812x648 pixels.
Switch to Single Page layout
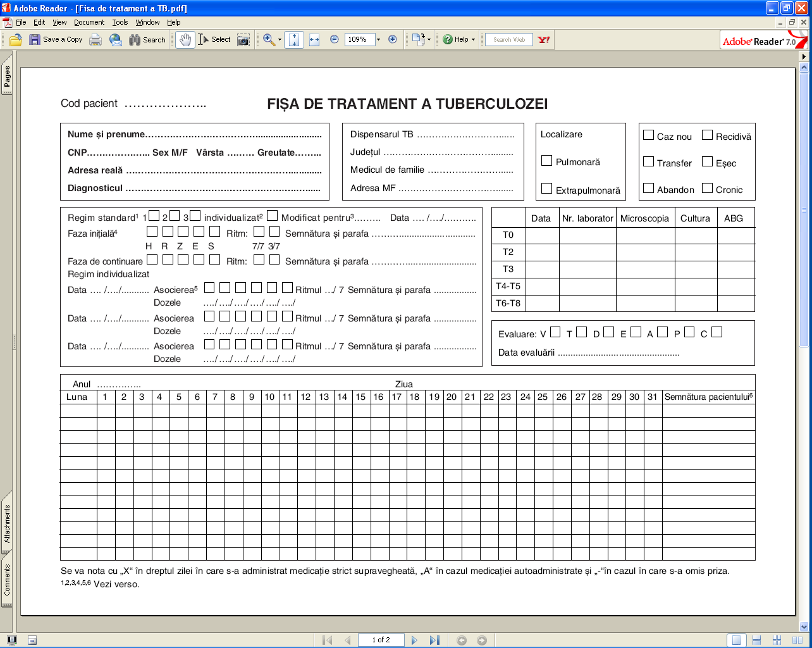736,640
